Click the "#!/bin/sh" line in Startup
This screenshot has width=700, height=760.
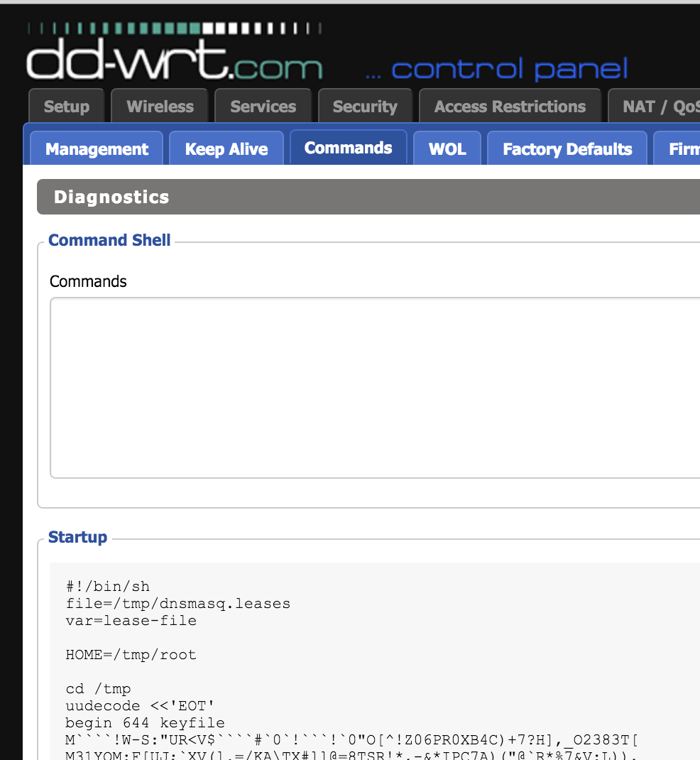pos(107,587)
